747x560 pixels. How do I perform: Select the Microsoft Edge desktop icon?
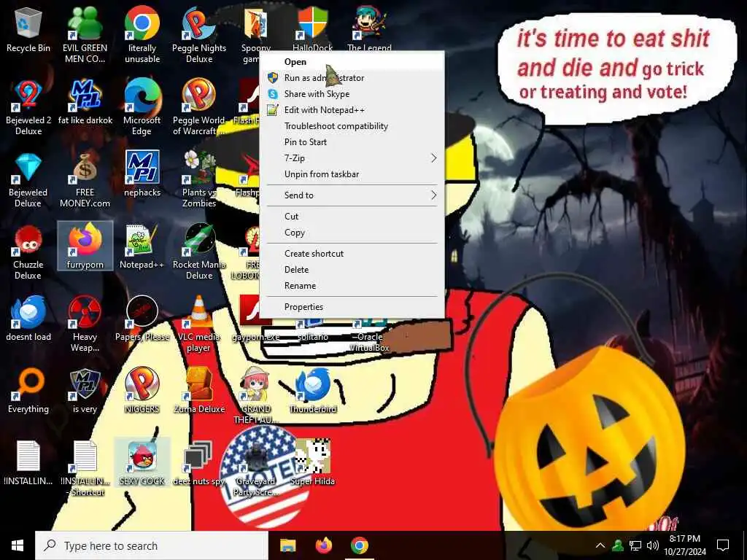pyautogui.click(x=142, y=107)
